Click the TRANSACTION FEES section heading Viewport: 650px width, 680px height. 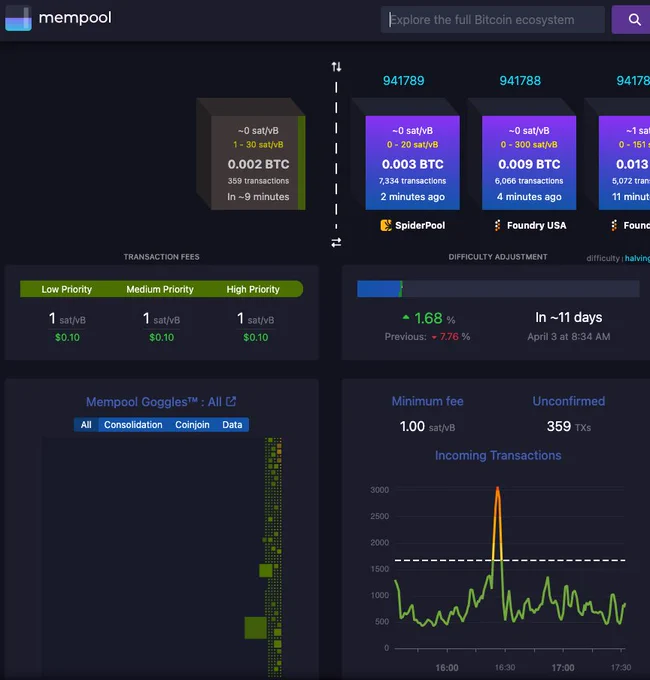tap(161, 257)
